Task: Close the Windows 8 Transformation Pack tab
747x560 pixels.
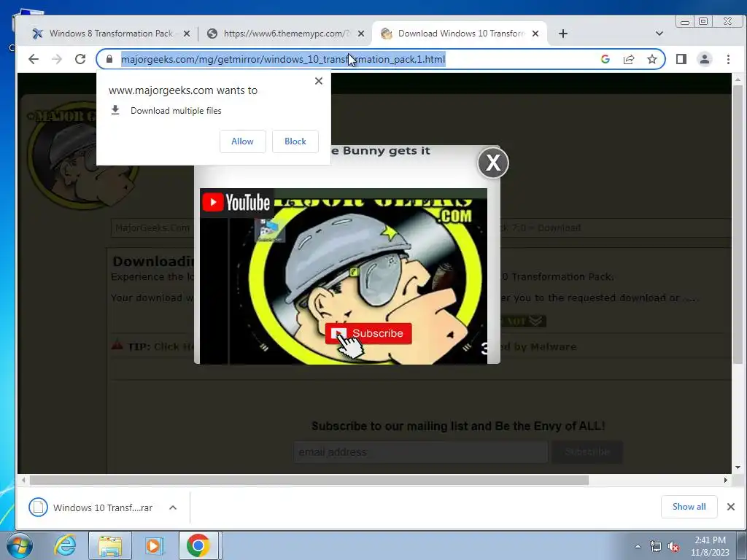Action: (187, 34)
